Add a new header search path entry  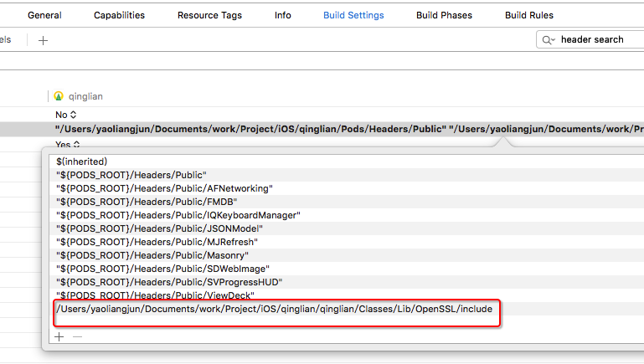(x=59, y=336)
